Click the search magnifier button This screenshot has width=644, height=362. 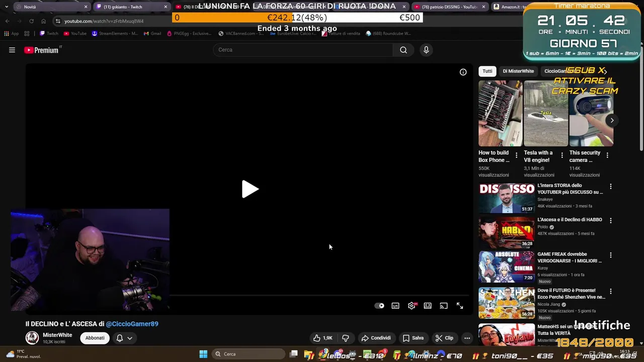[404, 50]
